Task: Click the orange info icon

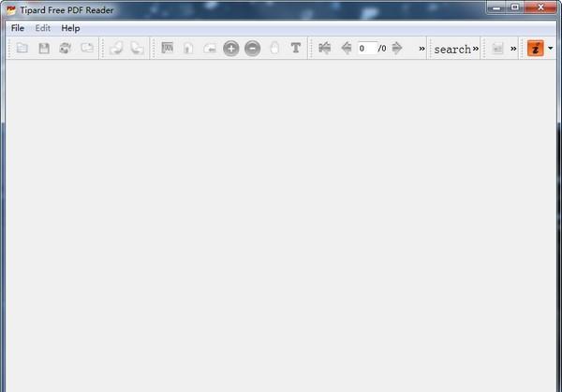Action: (536, 48)
